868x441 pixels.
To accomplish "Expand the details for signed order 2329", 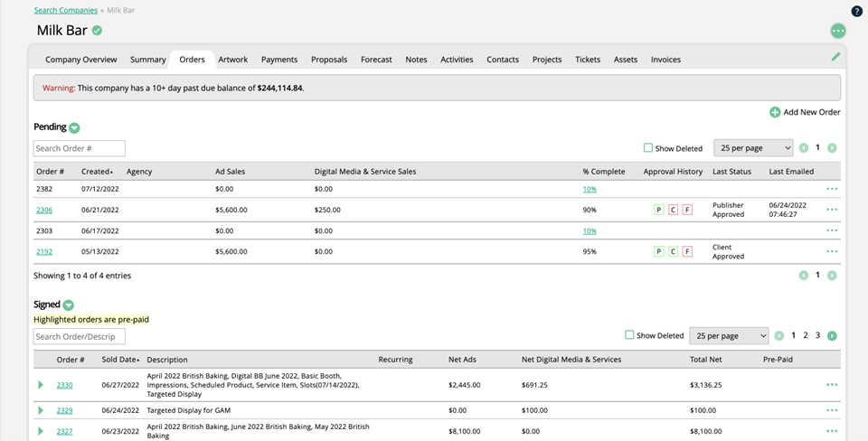I will click(41, 410).
